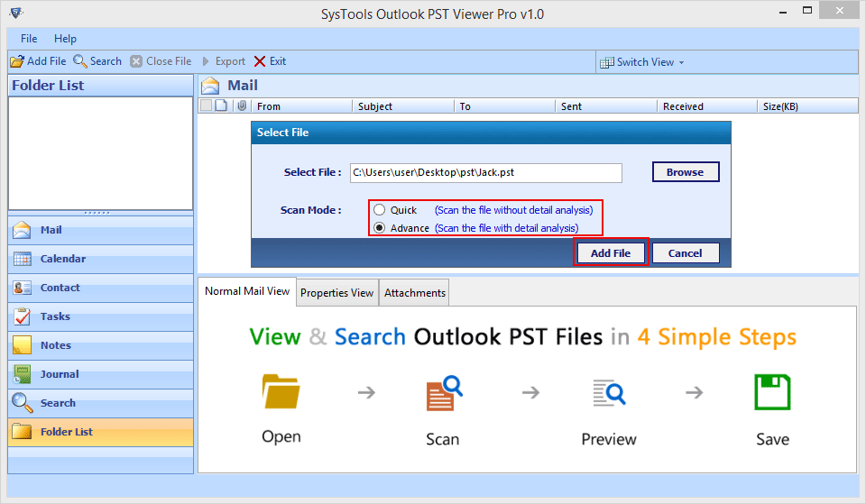Image resolution: width=866 pixels, height=504 pixels.
Task: Sort by the From column header
Action: click(x=301, y=106)
